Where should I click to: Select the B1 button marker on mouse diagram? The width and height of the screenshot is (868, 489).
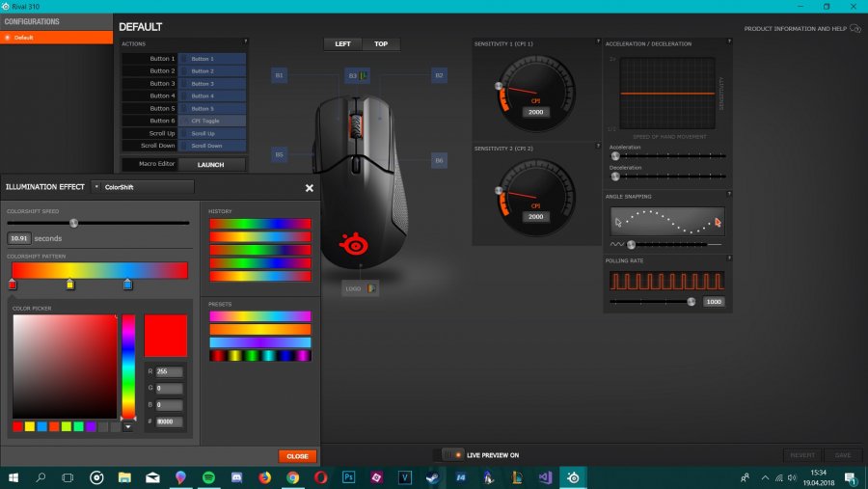[279, 75]
